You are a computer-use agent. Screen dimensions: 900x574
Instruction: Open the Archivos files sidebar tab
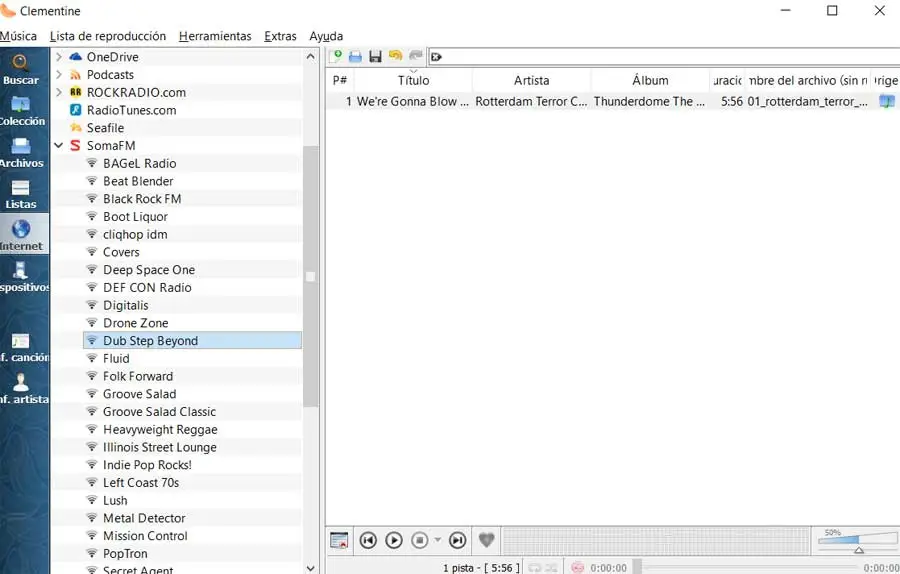pyautogui.click(x=21, y=153)
